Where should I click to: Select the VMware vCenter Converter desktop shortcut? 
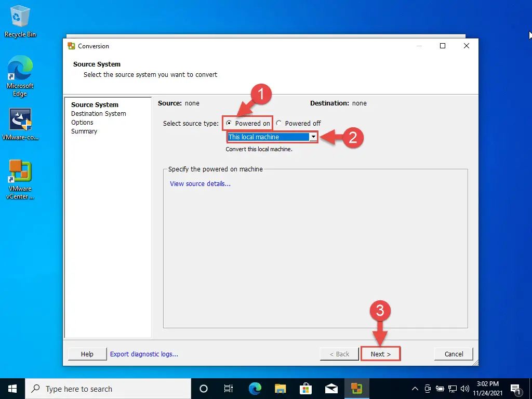pos(20,179)
